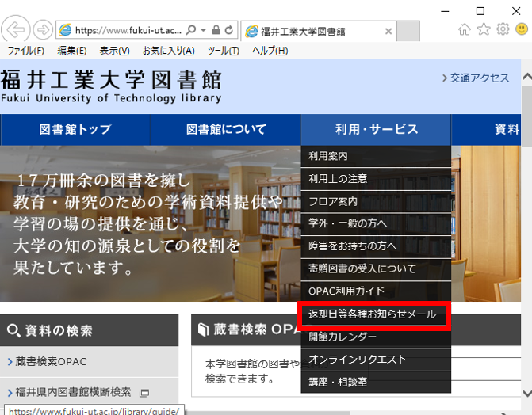532x415 pixels.
Task: Click the search magnifier in the address bar
Action: pos(190,30)
